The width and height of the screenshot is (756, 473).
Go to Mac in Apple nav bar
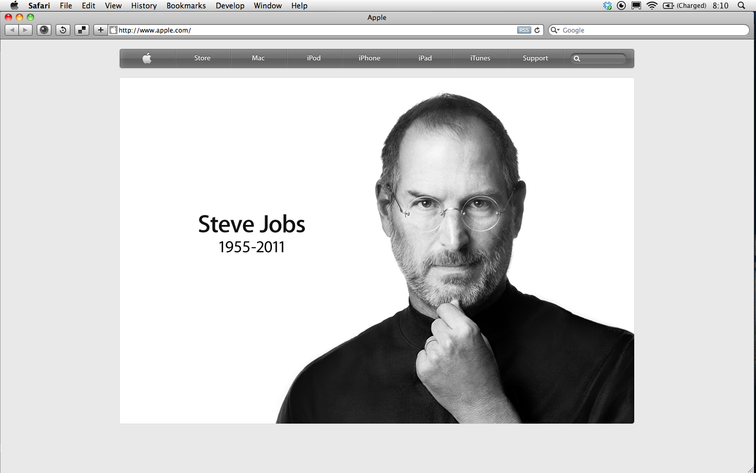[258, 58]
